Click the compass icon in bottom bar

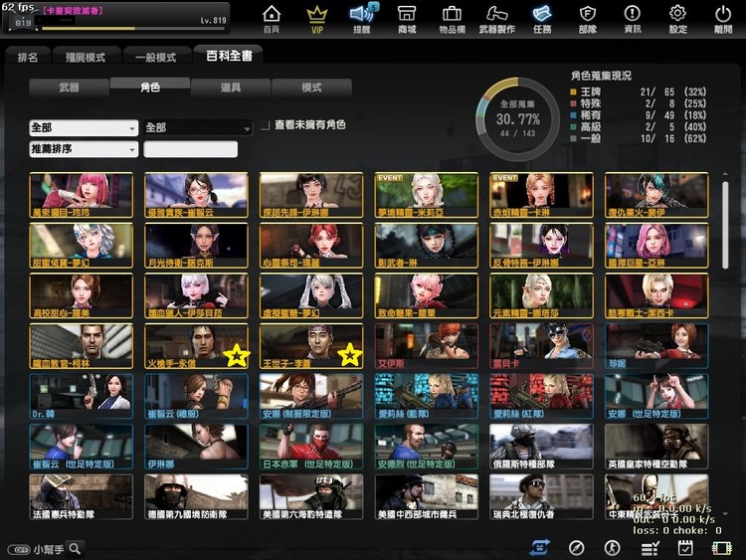click(x=576, y=548)
